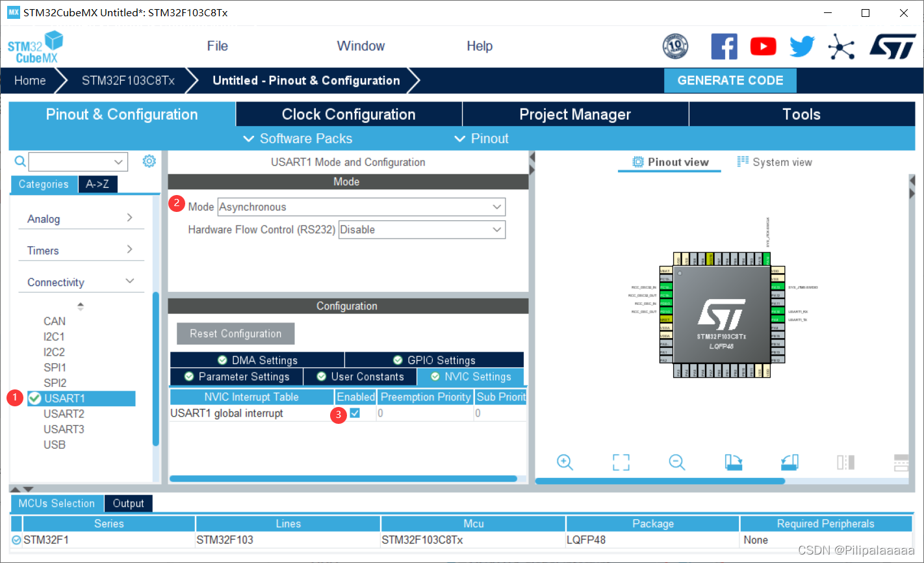
Task: Select the NVIC Settings tab
Action: click(470, 376)
